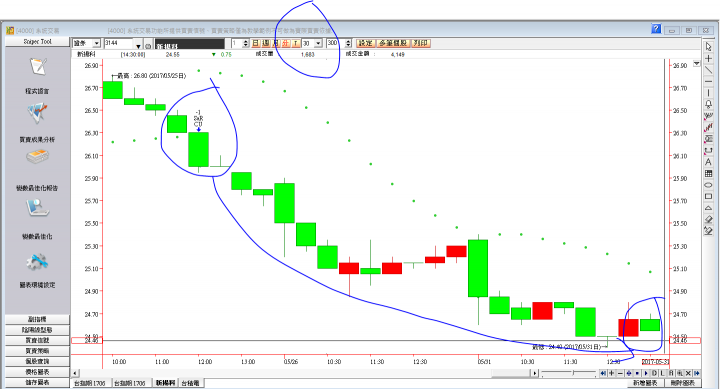This screenshot has height=389, width=720.
Task: Open the 買賣策略 sidebar menu
Action: click(37, 351)
